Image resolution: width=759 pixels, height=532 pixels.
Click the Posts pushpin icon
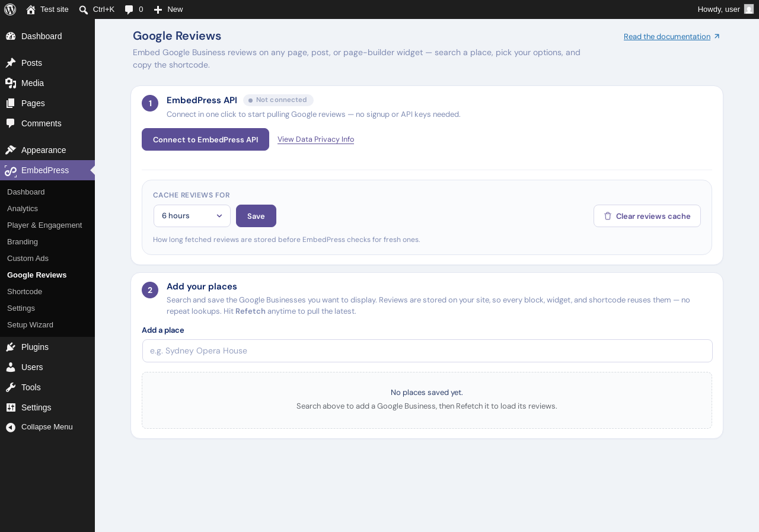coord(11,63)
